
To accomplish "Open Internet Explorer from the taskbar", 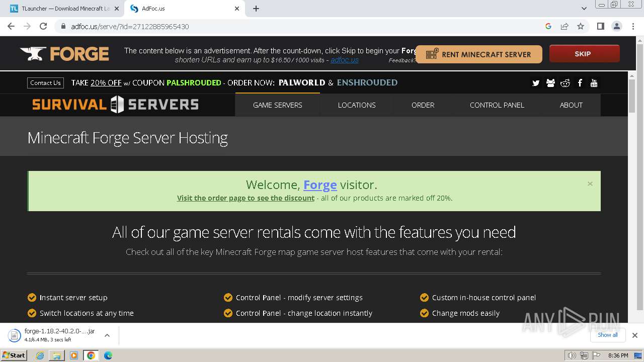I will click(x=40, y=355).
